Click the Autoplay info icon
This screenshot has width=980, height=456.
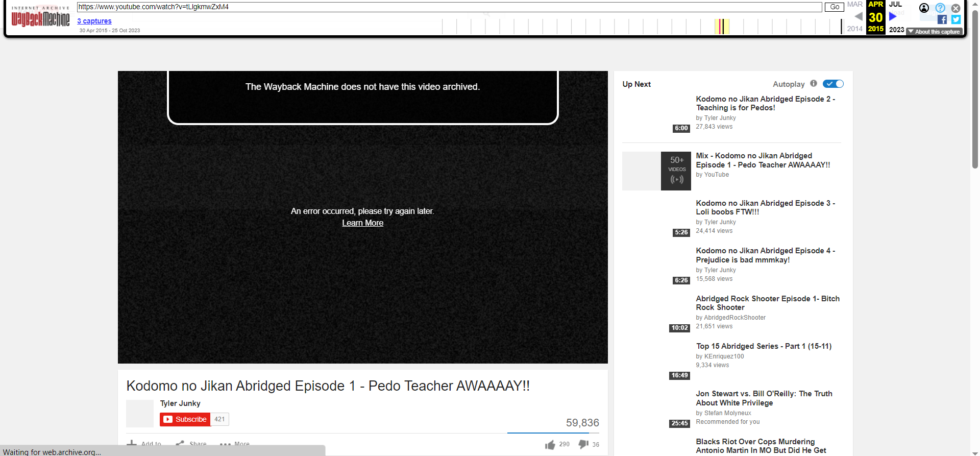[814, 84]
